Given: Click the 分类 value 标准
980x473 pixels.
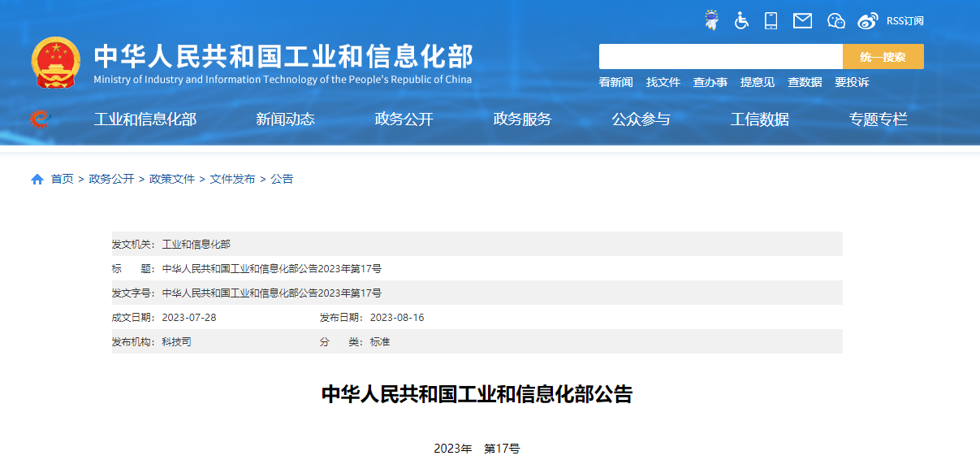Looking at the screenshot, I should pos(380,341).
